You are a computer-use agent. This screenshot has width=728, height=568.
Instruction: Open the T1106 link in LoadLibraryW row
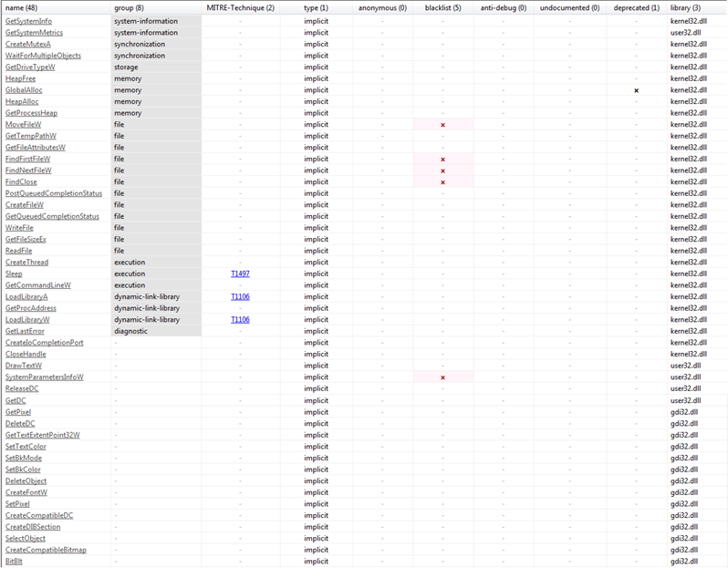(240, 320)
